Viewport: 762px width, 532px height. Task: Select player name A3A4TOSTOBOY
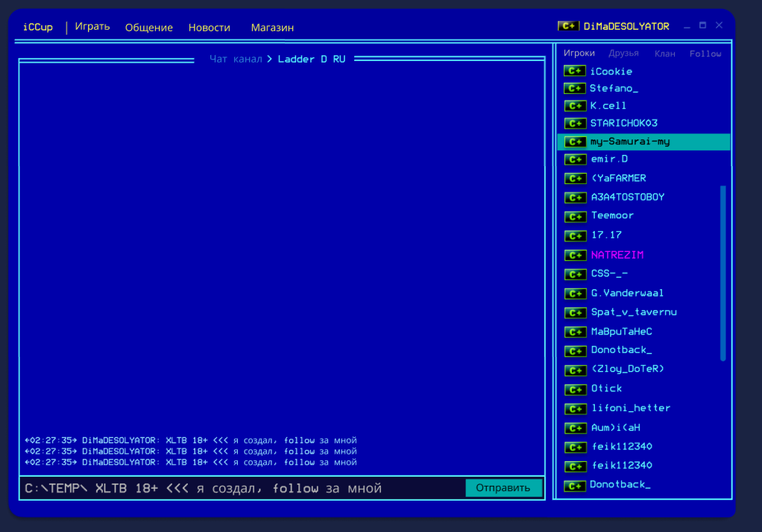pos(627,197)
